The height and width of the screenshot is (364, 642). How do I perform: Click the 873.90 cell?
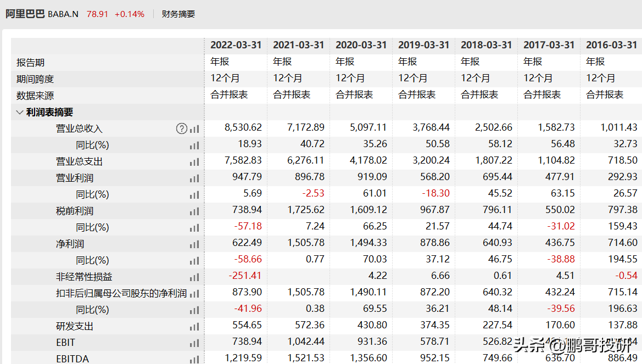click(247, 292)
